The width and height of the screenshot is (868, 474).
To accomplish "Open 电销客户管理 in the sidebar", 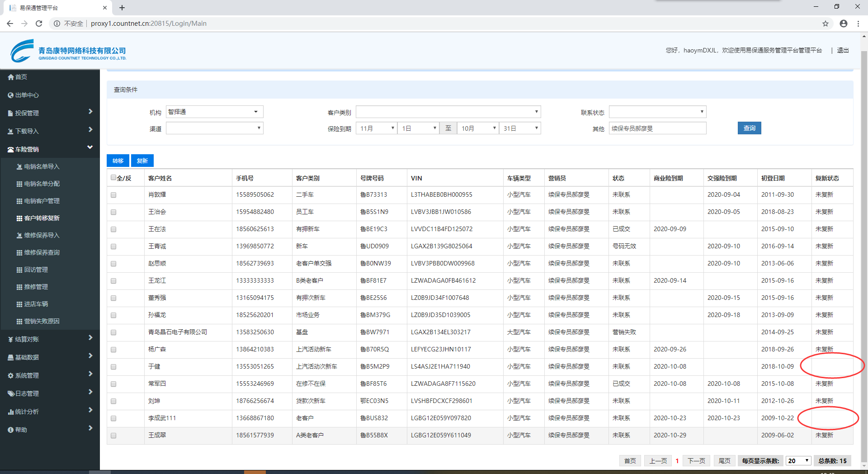I will tap(42, 201).
